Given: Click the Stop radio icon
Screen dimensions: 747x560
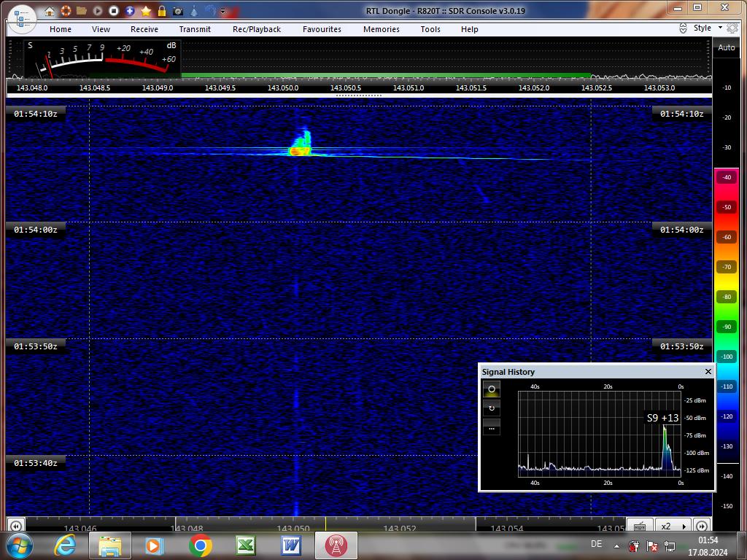Looking at the screenshot, I should pyautogui.click(x=114, y=10).
